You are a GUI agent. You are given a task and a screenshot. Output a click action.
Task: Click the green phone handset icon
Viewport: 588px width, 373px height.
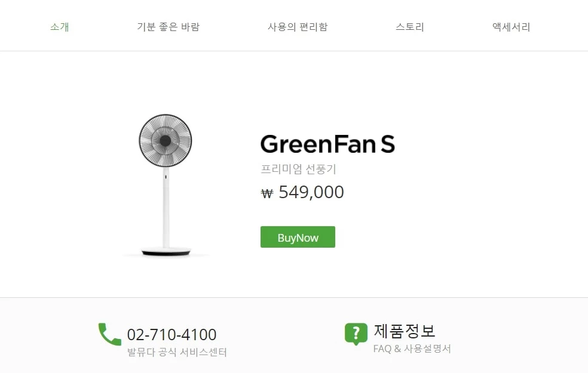point(109,334)
